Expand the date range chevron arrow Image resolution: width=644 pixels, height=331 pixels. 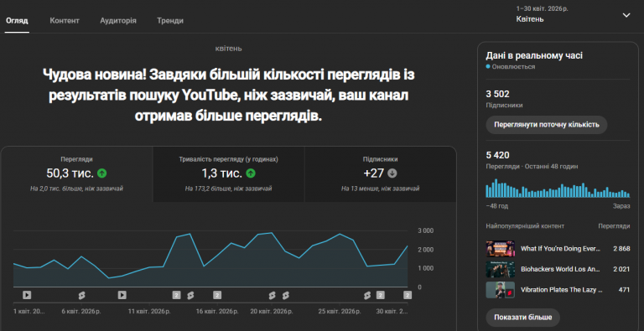click(626, 15)
